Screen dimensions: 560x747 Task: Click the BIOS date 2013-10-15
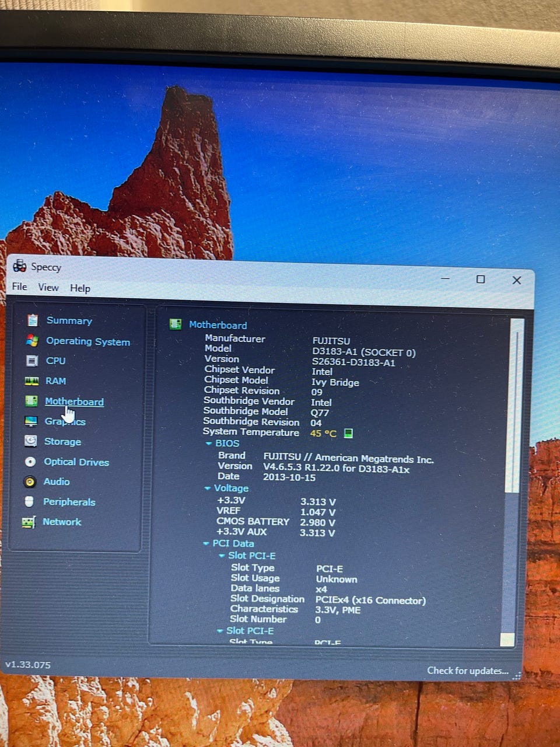pos(289,477)
